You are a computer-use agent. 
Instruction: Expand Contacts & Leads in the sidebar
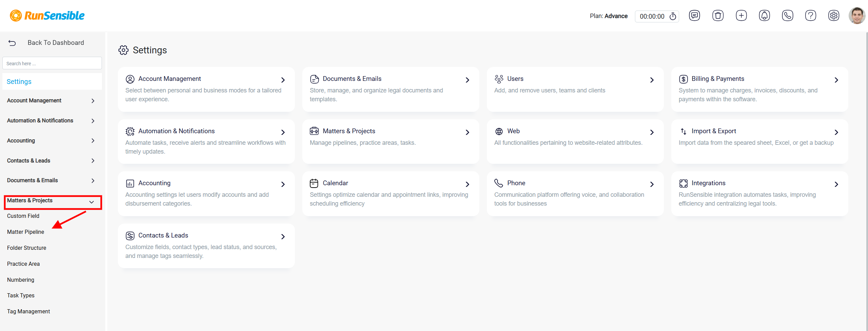51,160
